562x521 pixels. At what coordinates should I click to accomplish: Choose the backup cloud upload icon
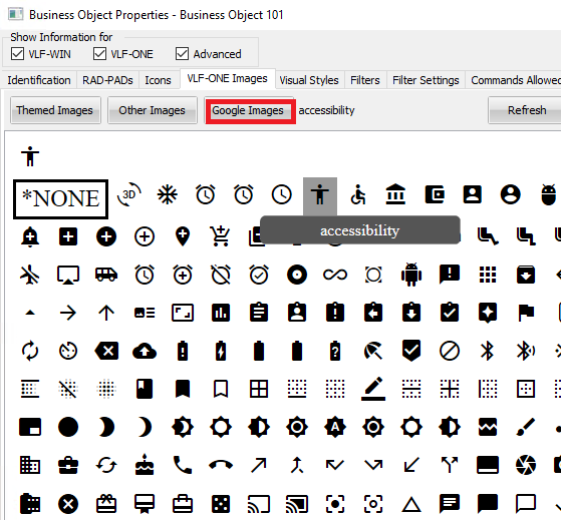144,351
